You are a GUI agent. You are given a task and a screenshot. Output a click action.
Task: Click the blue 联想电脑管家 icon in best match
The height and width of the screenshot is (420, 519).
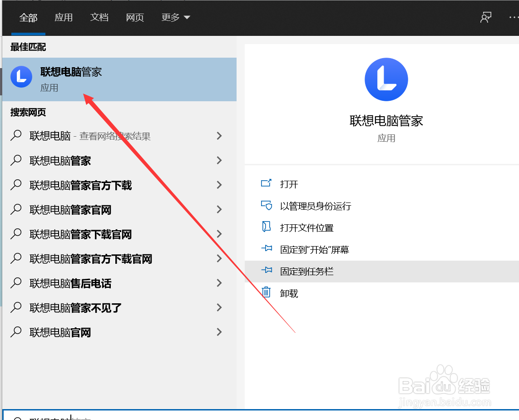(x=21, y=77)
